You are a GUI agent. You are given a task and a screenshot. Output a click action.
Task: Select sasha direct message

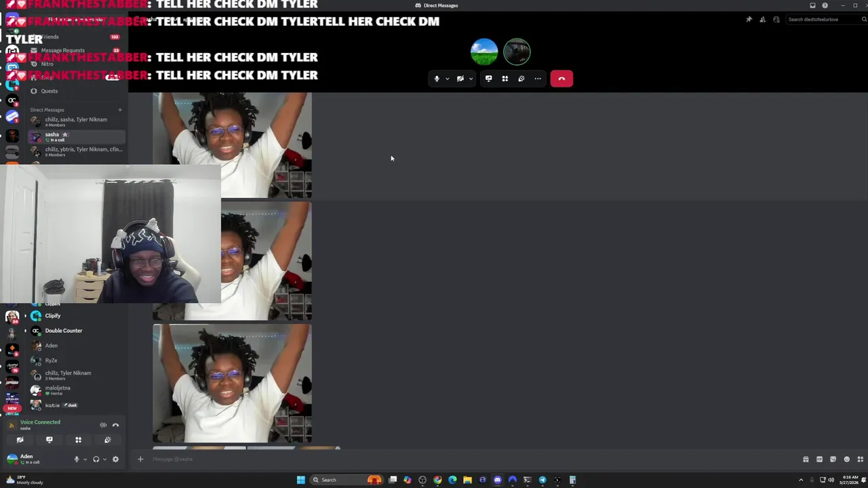point(76,136)
